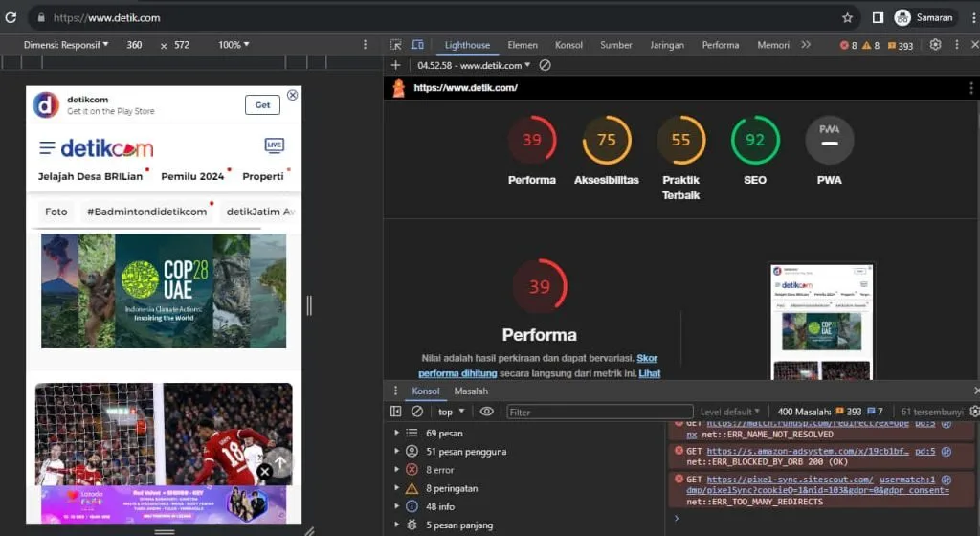Open the Level default dropdown
980x536 pixels.
729,412
